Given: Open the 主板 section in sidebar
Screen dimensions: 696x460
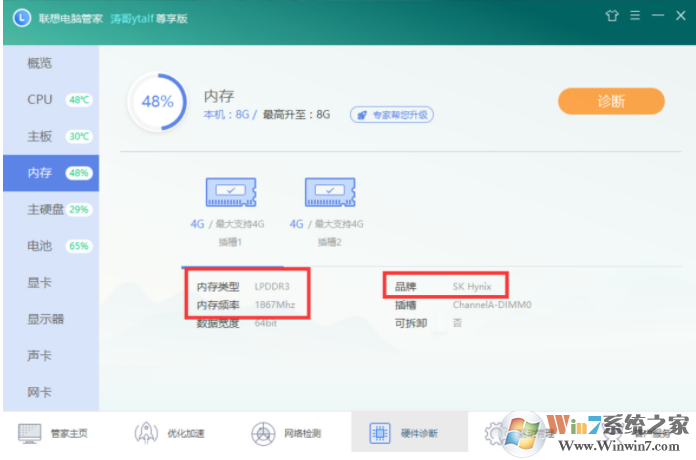Looking at the screenshot, I should point(51,136).
